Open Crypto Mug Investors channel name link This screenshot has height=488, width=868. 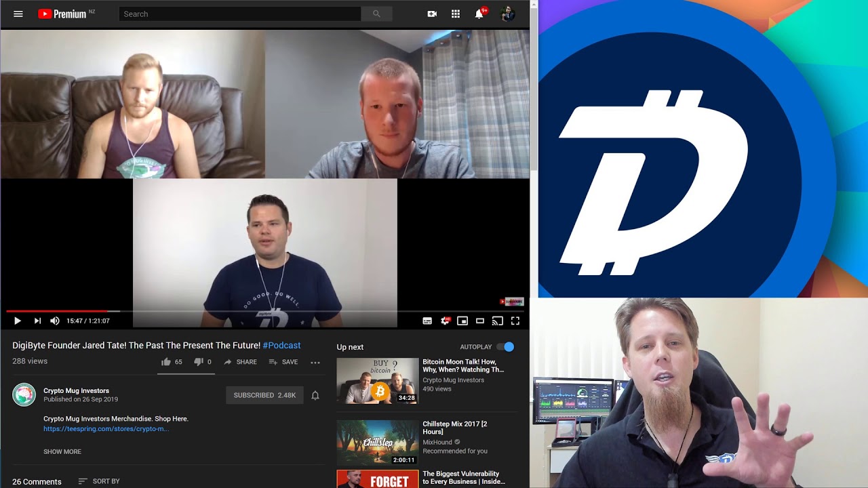pos(76,390)
